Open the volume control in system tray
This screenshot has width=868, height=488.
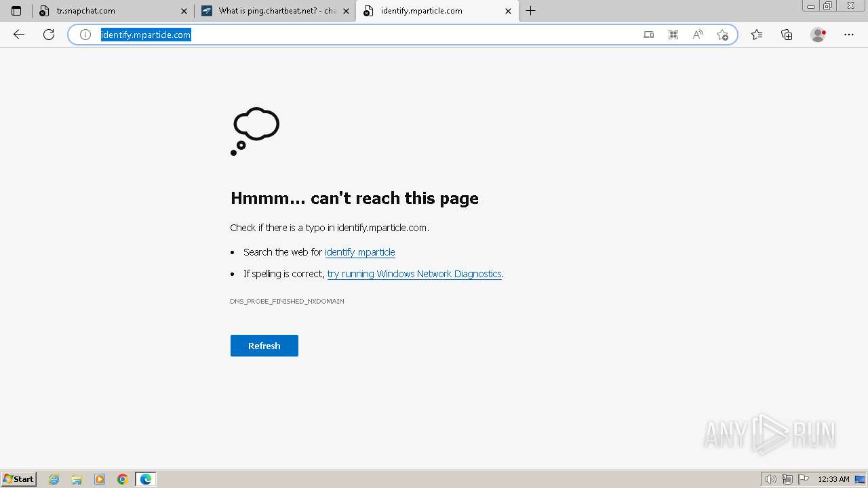coord(770,479)
